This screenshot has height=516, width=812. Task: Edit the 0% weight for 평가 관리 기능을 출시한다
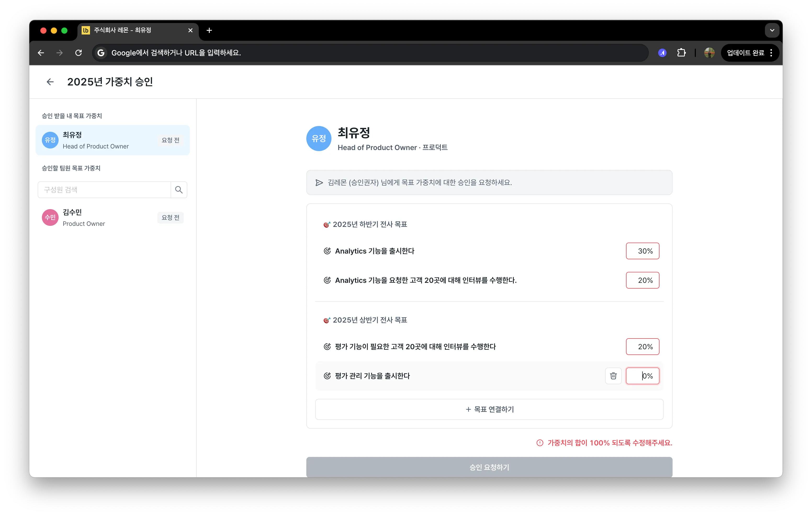pos(642,376)
